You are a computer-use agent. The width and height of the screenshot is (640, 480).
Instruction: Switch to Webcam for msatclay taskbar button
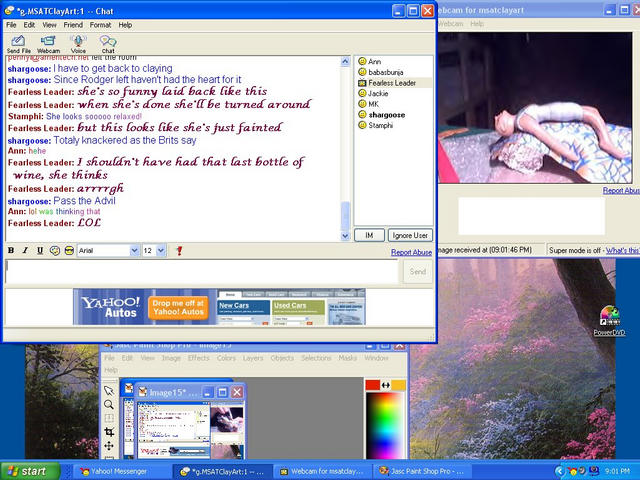click(322, 471)
